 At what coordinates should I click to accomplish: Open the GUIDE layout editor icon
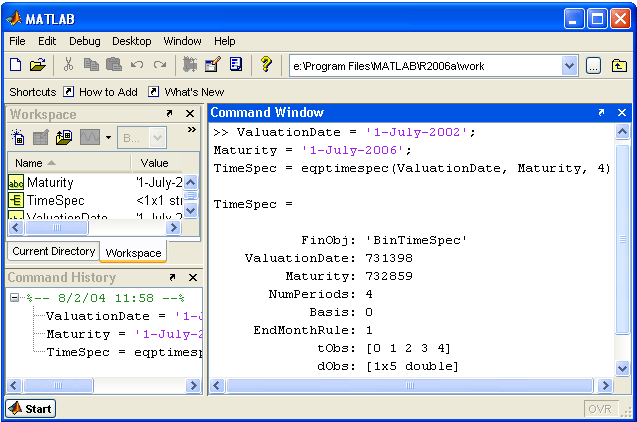pos(212,65)
